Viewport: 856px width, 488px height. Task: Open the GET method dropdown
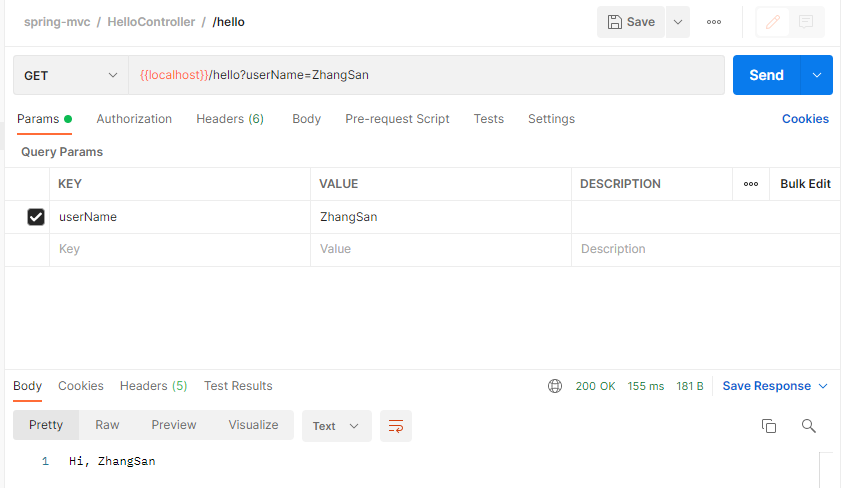pyautogui.click(x=71, y=75)
